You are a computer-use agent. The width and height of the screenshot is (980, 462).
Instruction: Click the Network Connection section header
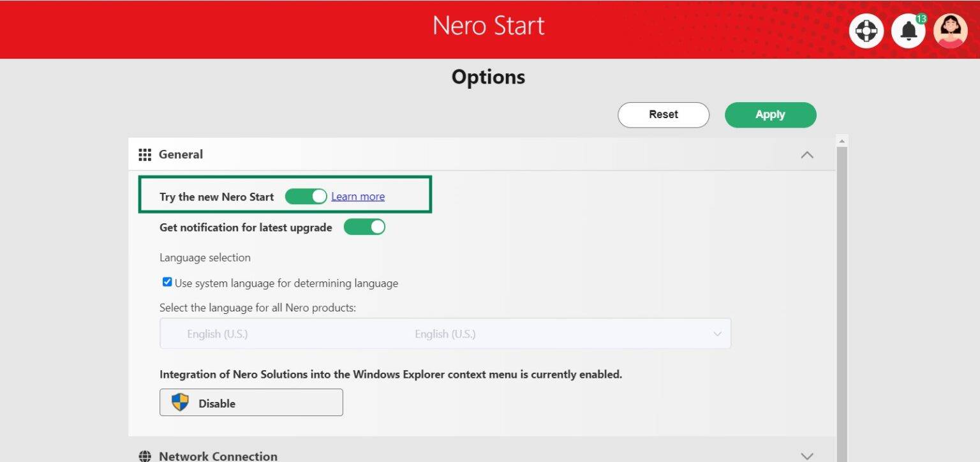(x=218, y=454)
